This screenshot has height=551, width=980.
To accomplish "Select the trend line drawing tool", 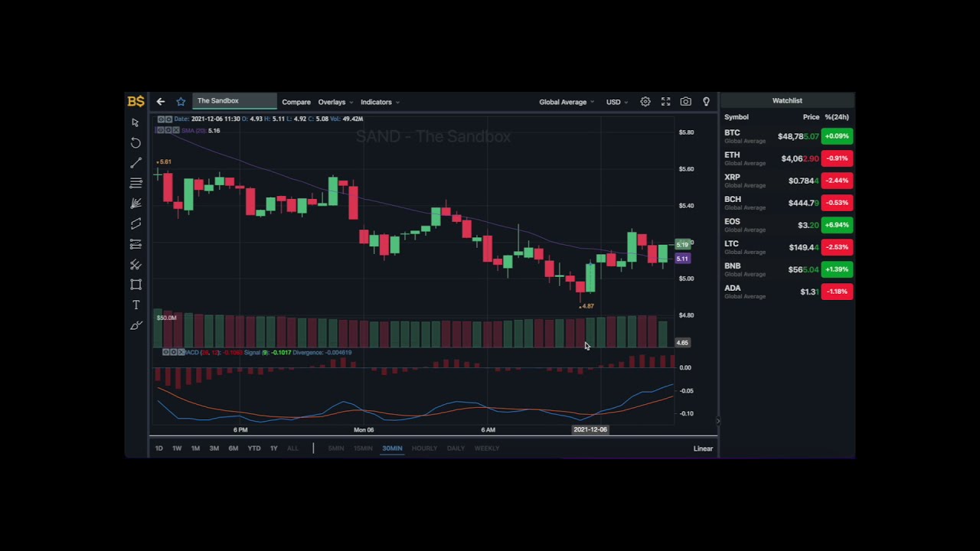I will coord(136,163).
